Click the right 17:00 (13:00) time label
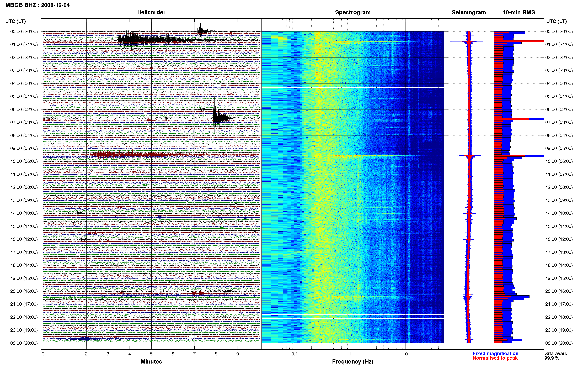This screenshot has width=588, height=368. [559, 252]
